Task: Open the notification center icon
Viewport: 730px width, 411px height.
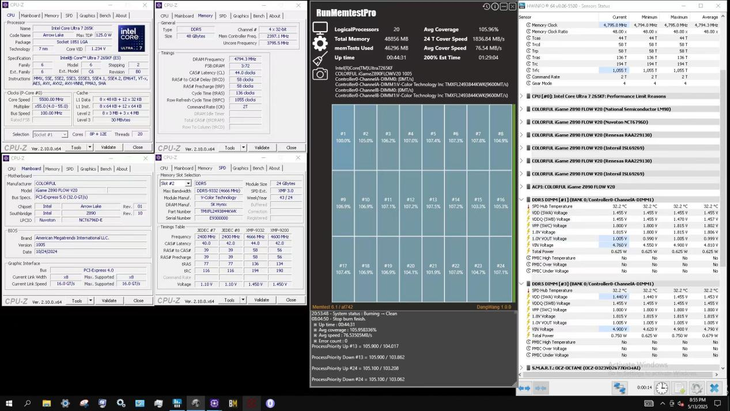Action: click(717, 403)
